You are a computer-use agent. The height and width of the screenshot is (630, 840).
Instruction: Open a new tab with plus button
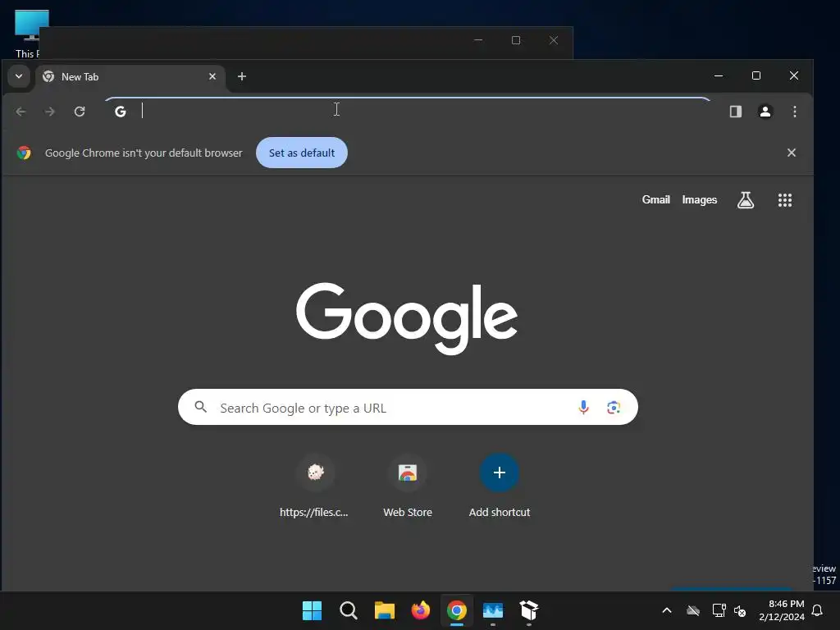click(242, 76)
